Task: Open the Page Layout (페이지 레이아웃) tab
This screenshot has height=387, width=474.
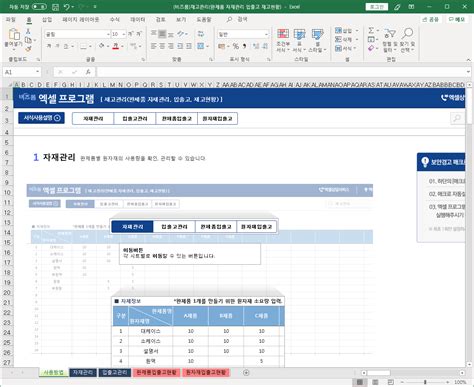Action: point(81,20)
